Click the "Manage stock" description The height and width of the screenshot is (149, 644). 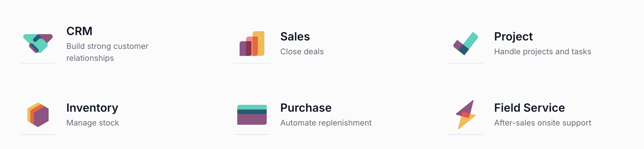click(93, 123)
